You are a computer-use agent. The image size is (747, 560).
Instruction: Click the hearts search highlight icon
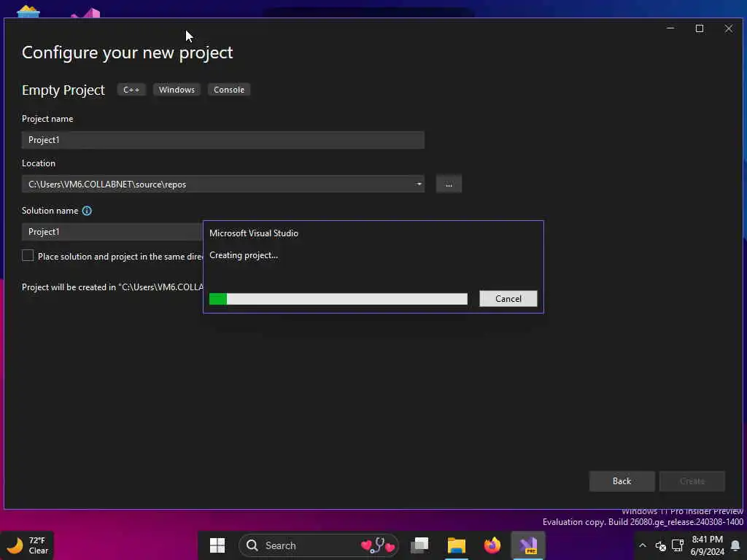pyautogui.click(x=377, y=545)
